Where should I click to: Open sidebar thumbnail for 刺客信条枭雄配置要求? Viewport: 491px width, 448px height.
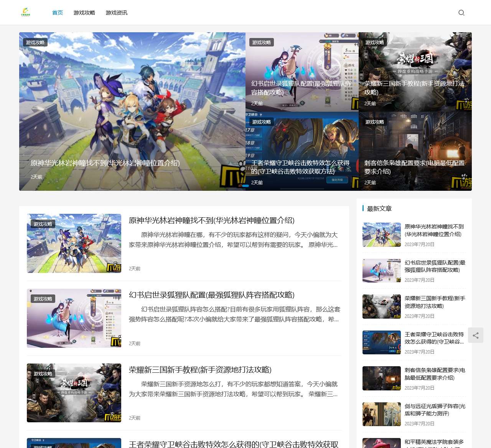point(382,378)
